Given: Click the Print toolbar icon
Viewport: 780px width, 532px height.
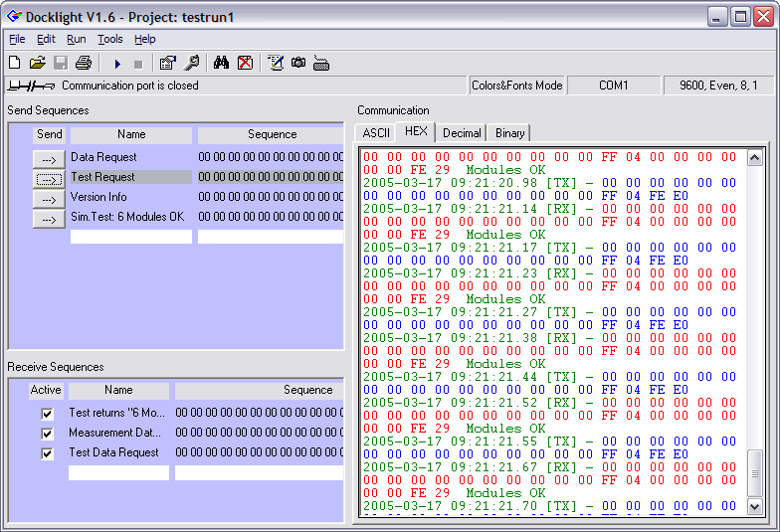Looking at the screenshot, I should coord(84,63).
